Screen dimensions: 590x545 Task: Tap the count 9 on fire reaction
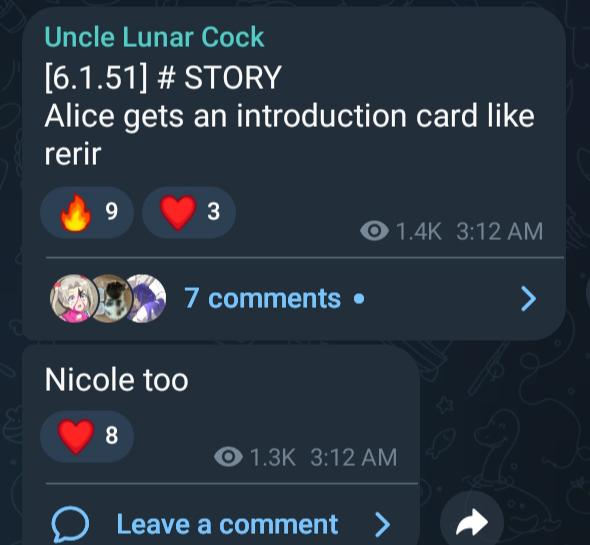[111, 211]
